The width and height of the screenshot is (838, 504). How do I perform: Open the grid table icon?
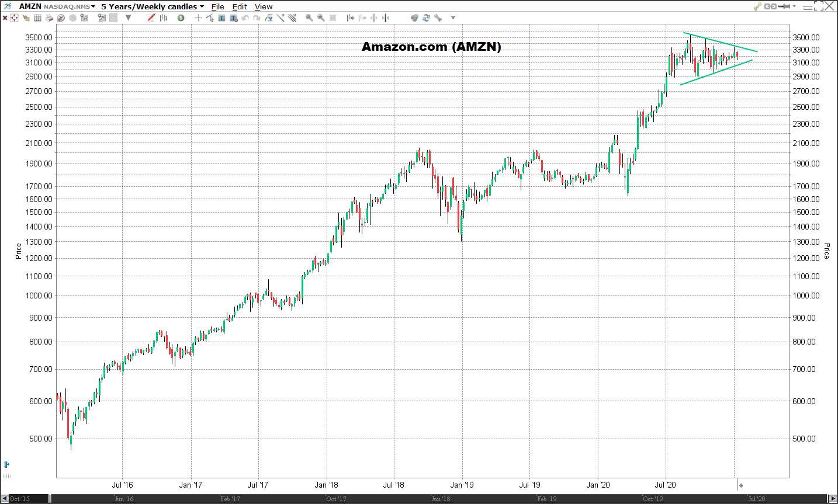click(37, 18)
